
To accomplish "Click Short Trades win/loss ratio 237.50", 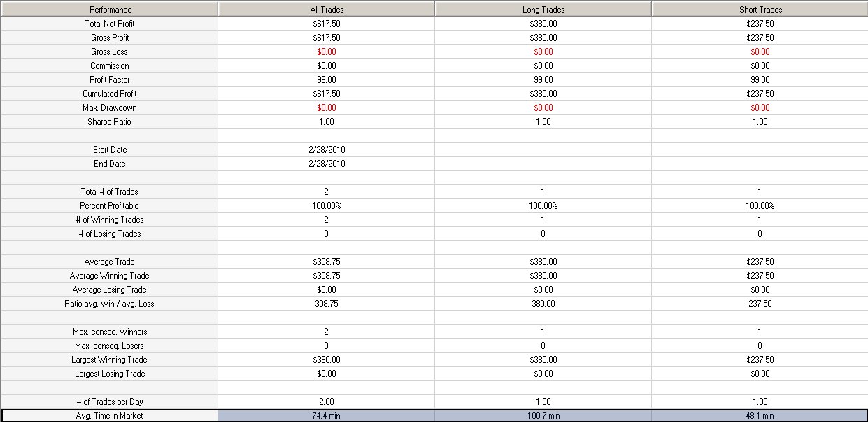I will click(760, 304).
